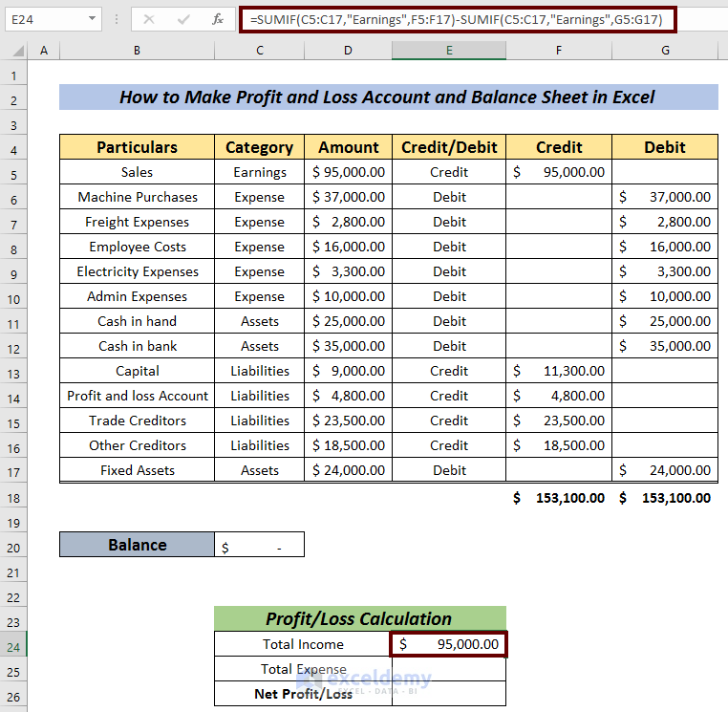Viewport: 728px width, 712px height.
Task: Click the Total Income value cell
Action: click(448, 644)
